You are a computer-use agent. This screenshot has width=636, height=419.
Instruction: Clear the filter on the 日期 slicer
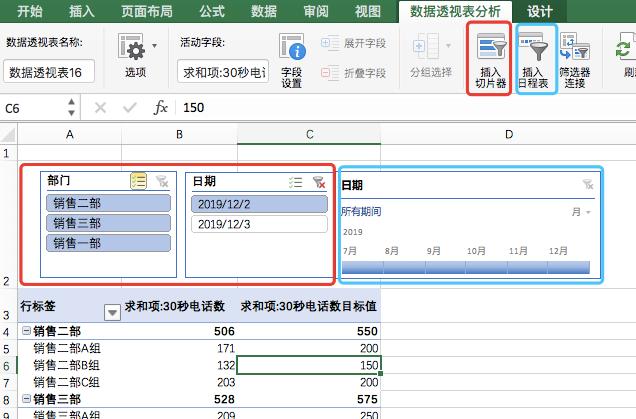click(318, 181)
